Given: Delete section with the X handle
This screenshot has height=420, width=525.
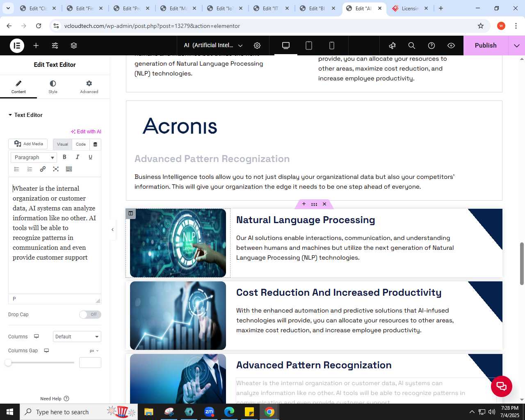Looking at the screenshot, I should 324,204.
